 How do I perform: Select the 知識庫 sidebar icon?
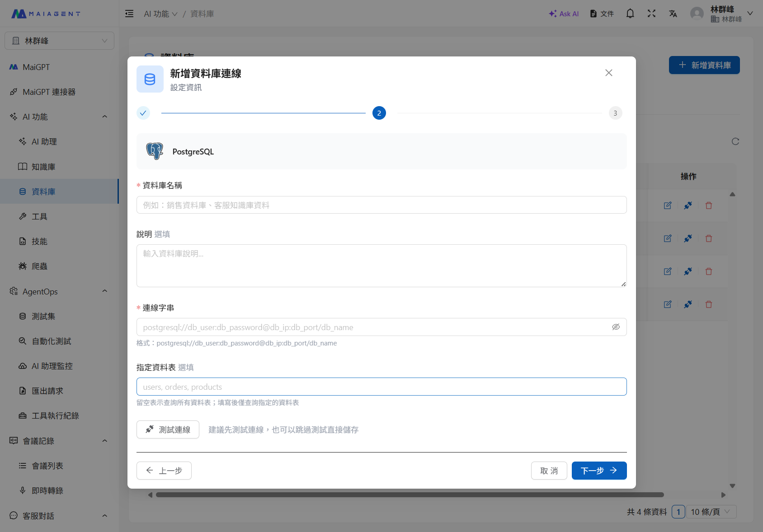pyautogui.click(x=23, y=166)
